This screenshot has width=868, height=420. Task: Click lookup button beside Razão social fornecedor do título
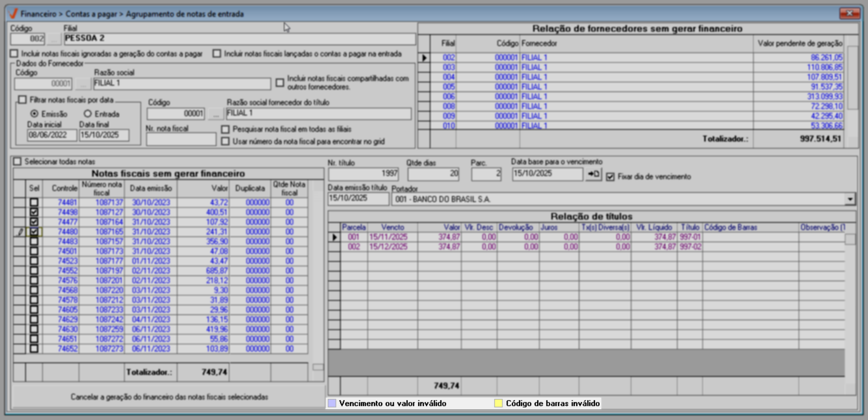[215, 114]
